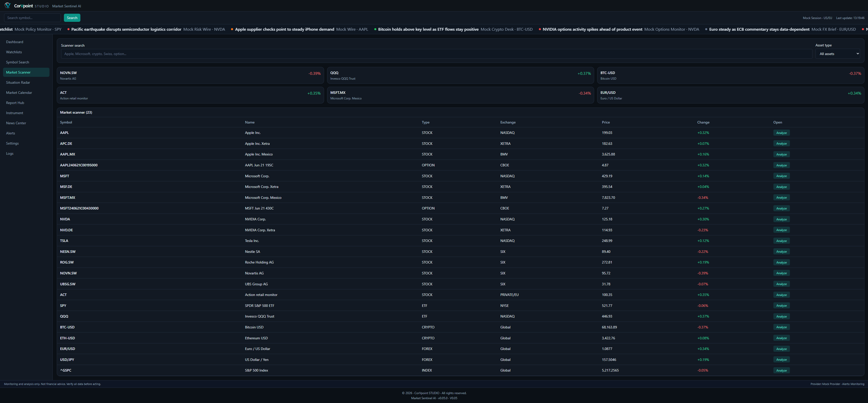
Task: Click the Price column header
Action: click(606, 122)
